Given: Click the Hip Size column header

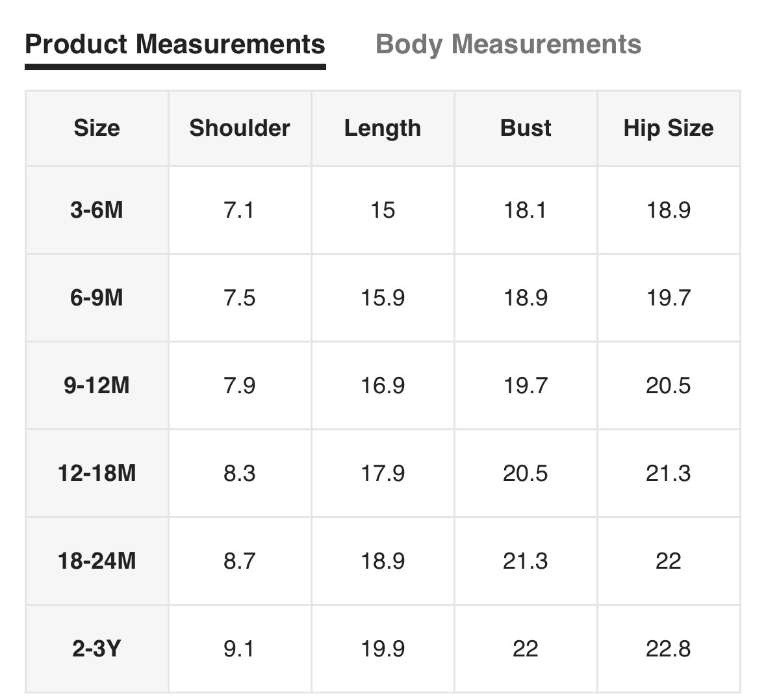Looking at the screenshot, I should click(668, 128).
